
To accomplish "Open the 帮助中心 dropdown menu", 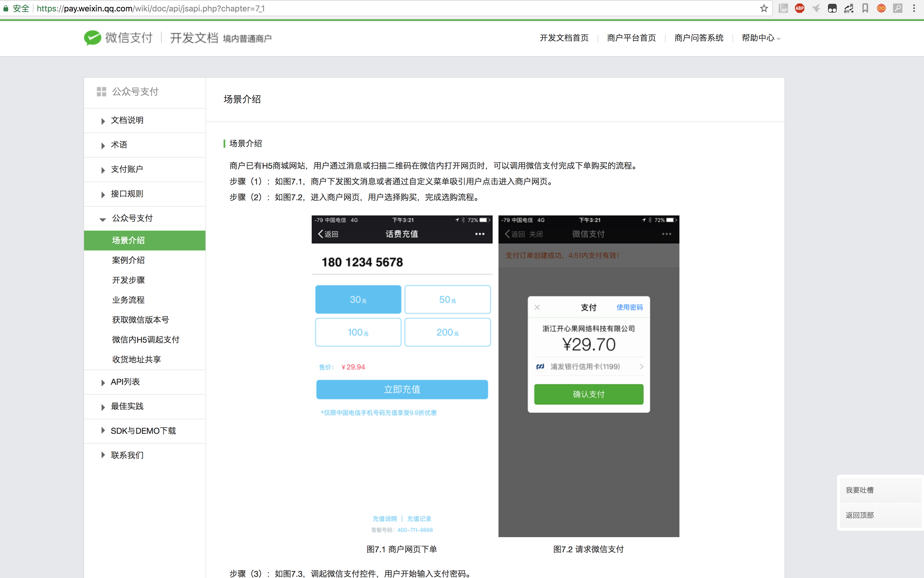I will coord(761,38).
